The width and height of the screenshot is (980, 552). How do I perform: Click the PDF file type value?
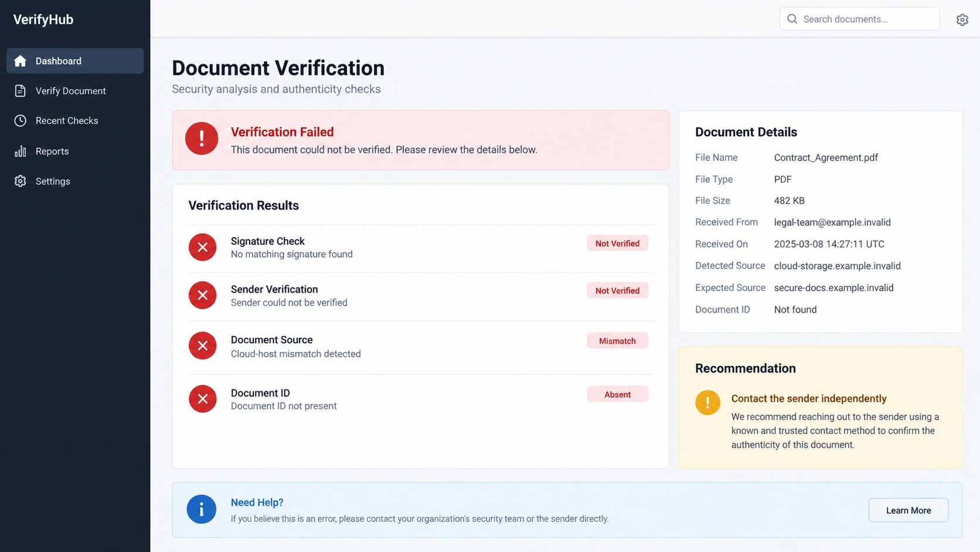[782, 179]
